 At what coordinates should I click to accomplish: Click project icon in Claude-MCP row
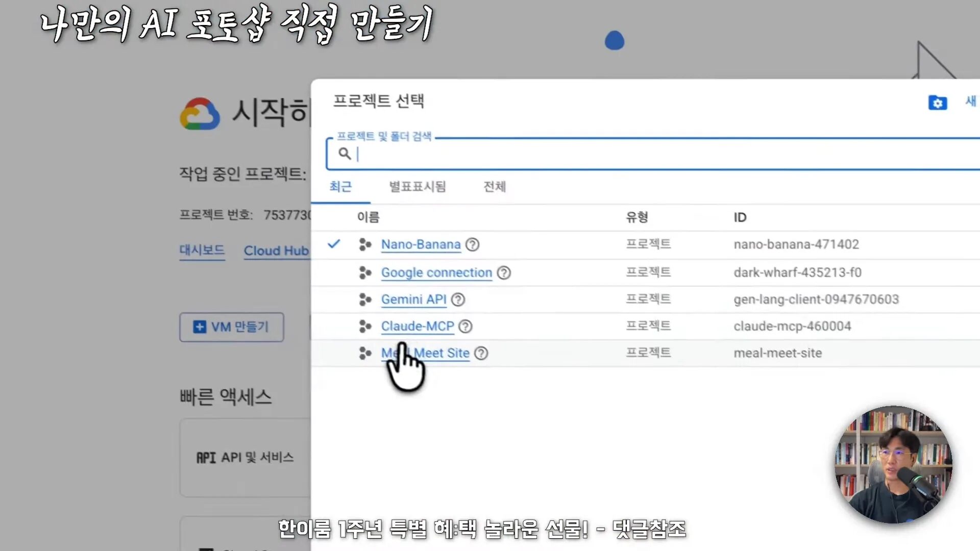(365, 326)
